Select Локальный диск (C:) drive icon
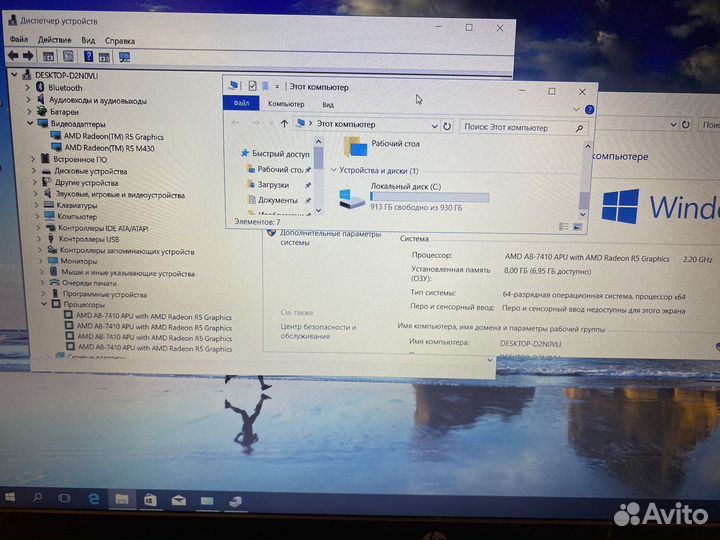 pyautogui.click(x=352, y=198)
